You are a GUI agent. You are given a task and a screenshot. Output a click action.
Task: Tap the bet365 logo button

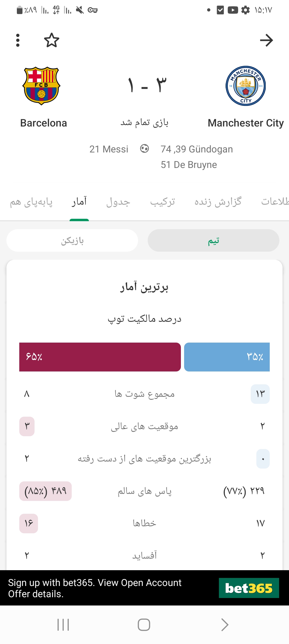click(x=249, y=588)
